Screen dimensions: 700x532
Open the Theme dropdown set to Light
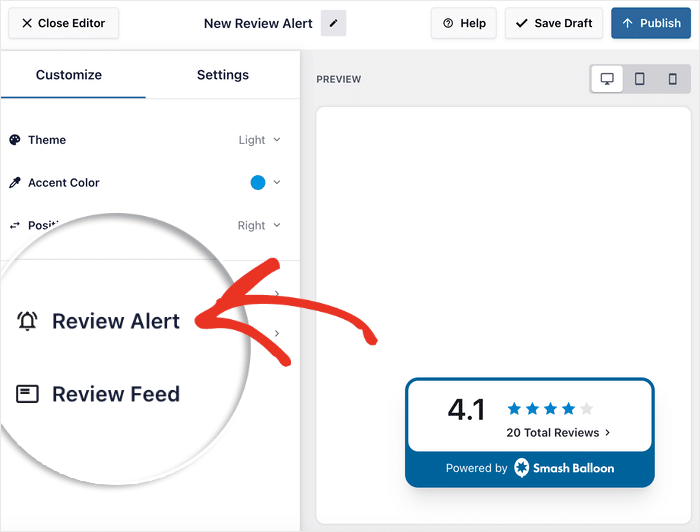tap(259, 140)
